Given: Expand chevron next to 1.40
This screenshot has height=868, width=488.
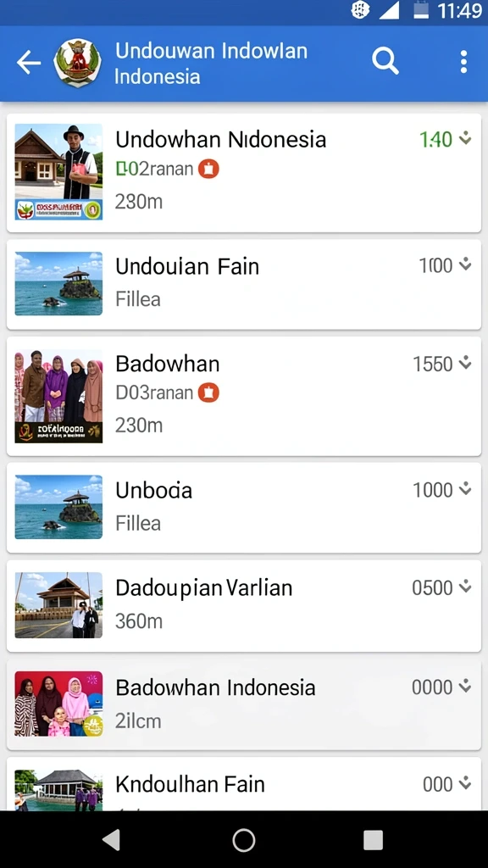Looking at the screenshot, I should click(x=465, y=138).
